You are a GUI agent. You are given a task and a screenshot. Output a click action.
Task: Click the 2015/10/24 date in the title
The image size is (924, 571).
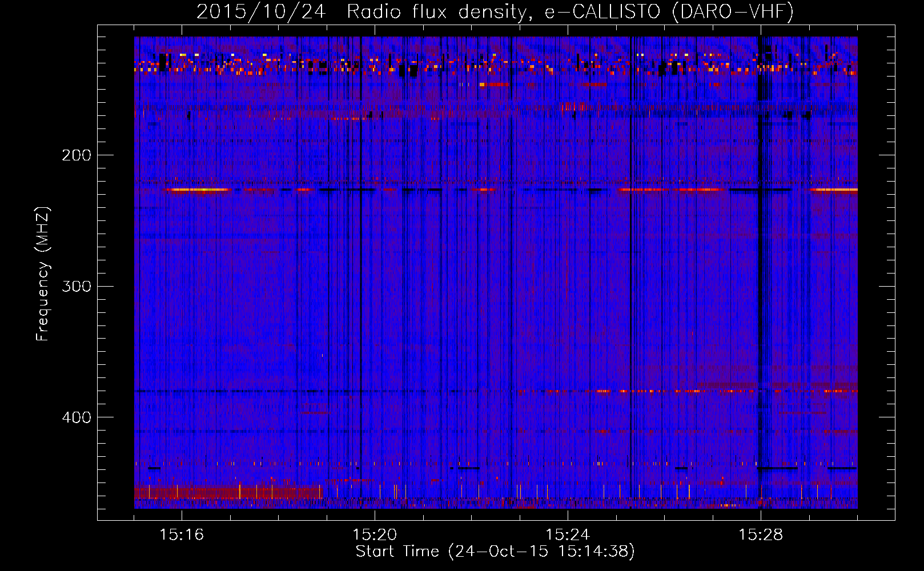261,11
